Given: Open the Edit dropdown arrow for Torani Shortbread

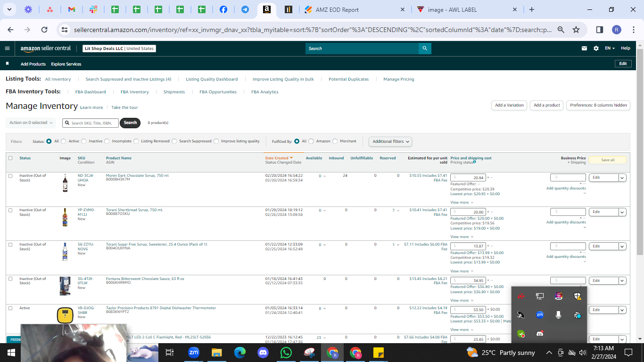Looking at the screenshot, I should [x=622, y=212].
